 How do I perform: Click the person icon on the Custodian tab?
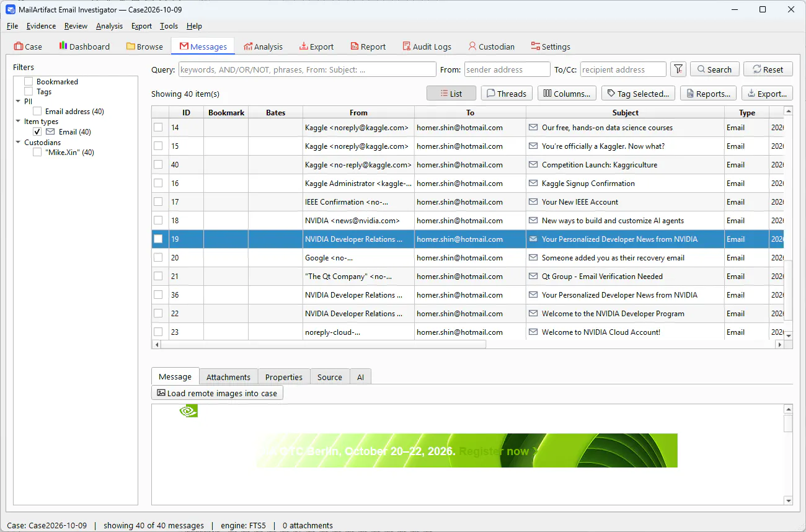tap(472, 47)
